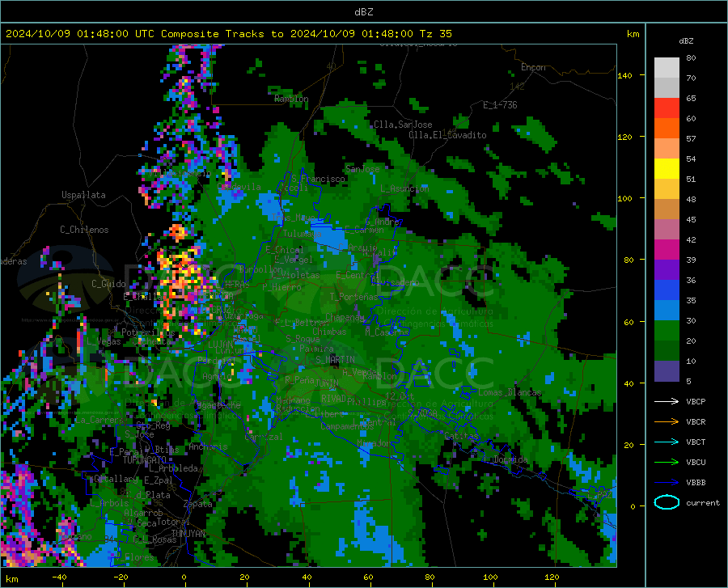Screen dimensions: 728x588
Task: Pick the bright green 20-30 dBZ swatch
Action: (667, 331)
